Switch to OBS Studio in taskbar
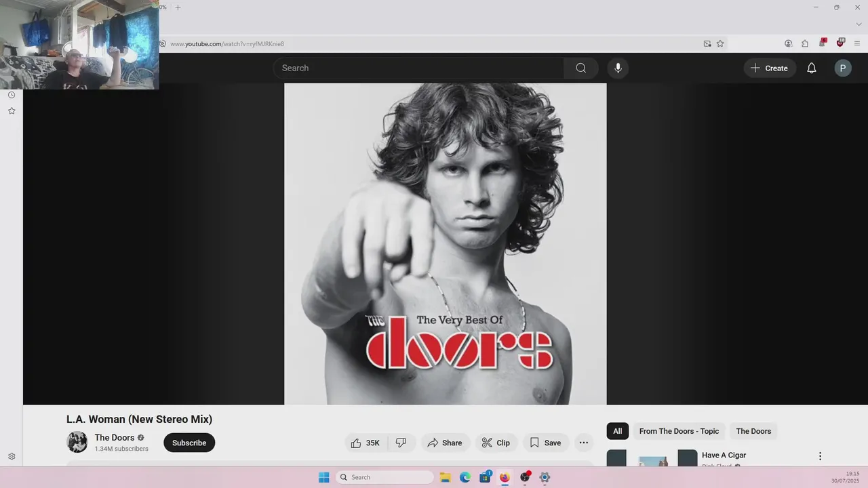 pyautogui.click(x=525, y=477)
